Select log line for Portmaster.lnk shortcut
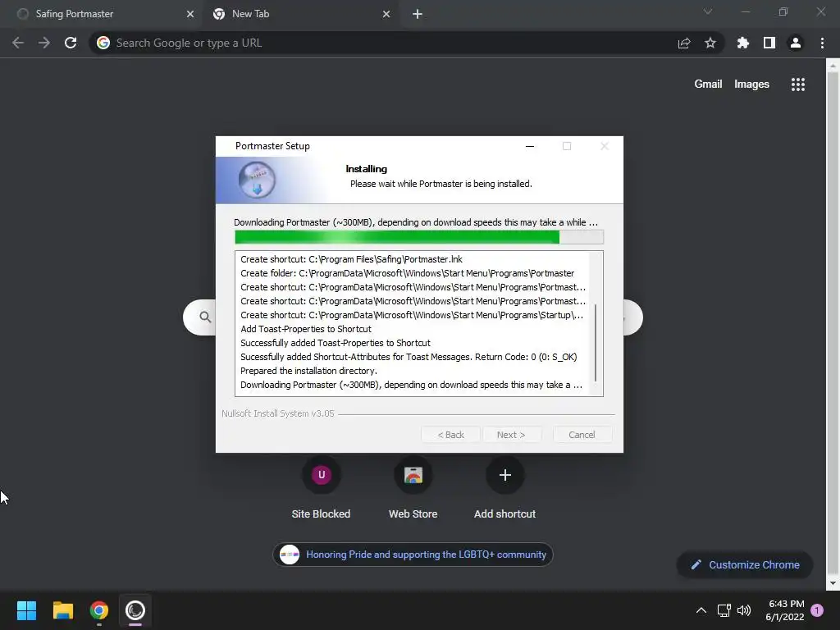Image resolution: width=840 pixels, height=630 pixels. pyautogui.click(x=351, y=259)
